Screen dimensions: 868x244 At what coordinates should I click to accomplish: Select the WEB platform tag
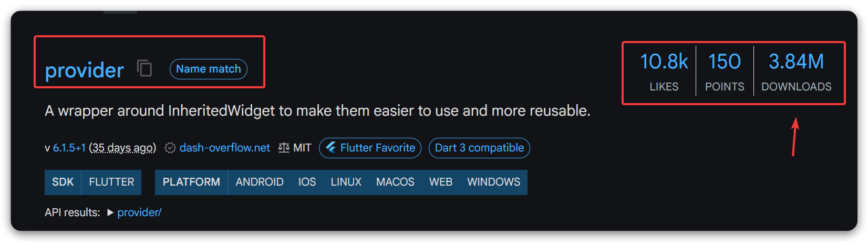click(440, 182)
